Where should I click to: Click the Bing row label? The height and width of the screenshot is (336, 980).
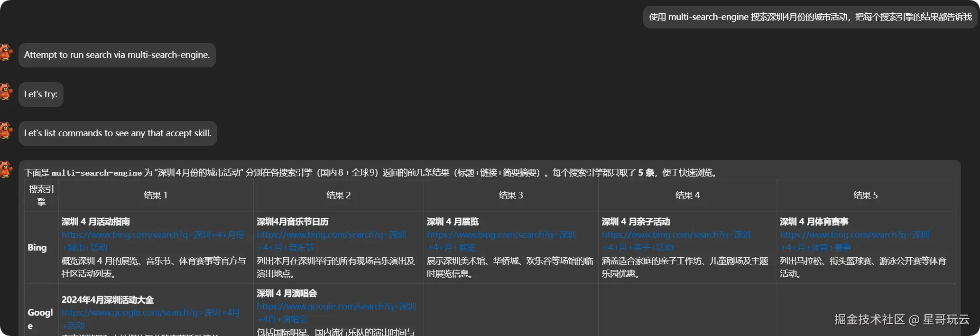[x=37, y=248]
